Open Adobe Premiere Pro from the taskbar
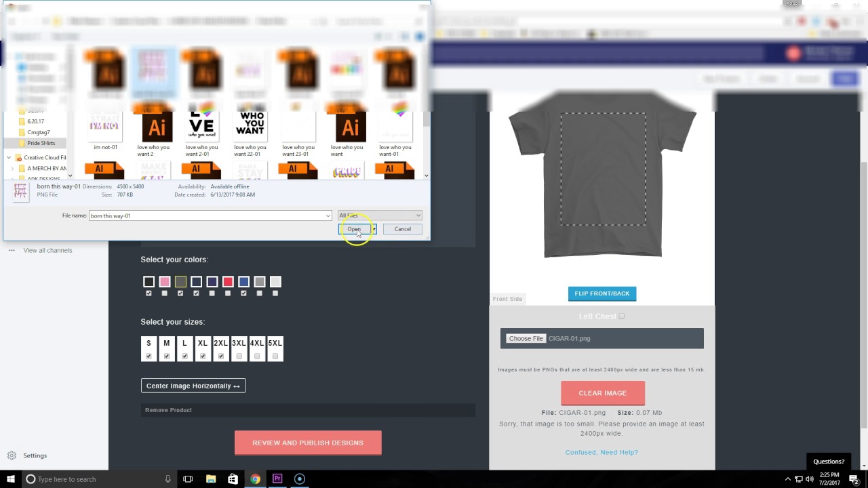The width and height of the screenshot is (868, 488). (277, 479)
